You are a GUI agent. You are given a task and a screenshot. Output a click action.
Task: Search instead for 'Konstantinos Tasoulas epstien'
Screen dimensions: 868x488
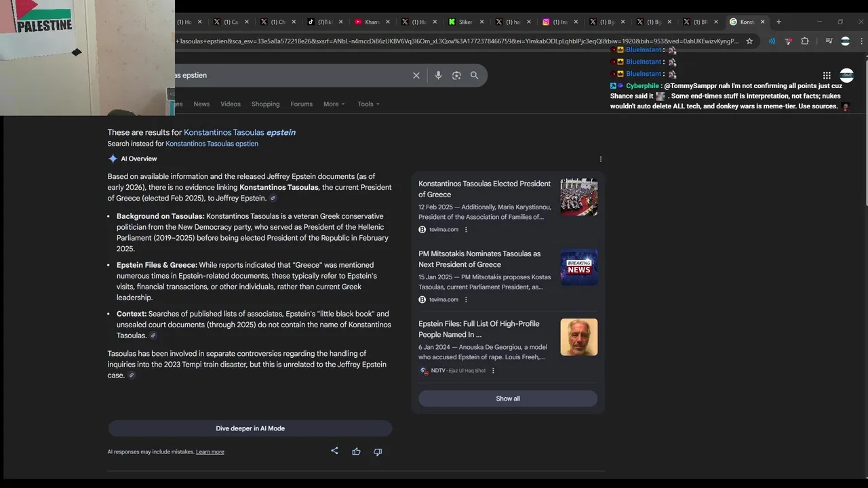point(212,144)
